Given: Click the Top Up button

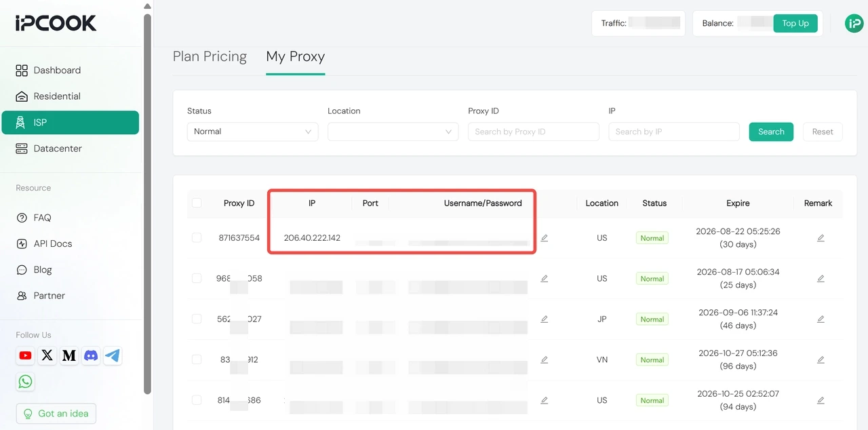Looking at the screenshot, I should [795, 23].
